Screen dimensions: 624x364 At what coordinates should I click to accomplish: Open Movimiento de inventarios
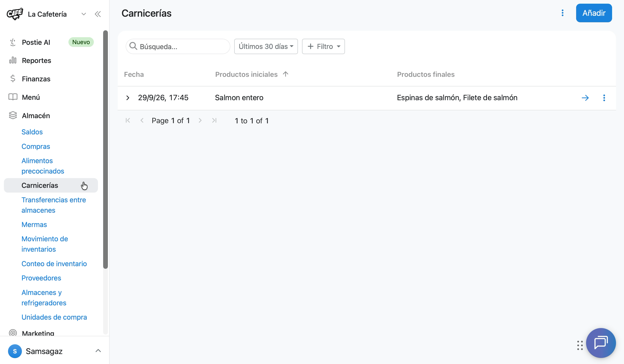click(x=45, y=244)
